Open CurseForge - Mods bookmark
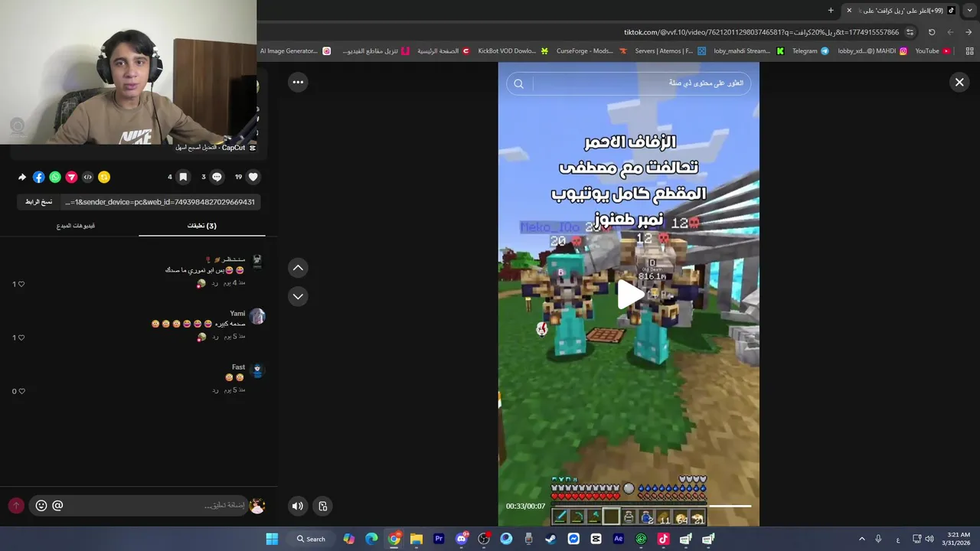Image resolution: width=980 pixels, height=551 pixels. (591, 51)
